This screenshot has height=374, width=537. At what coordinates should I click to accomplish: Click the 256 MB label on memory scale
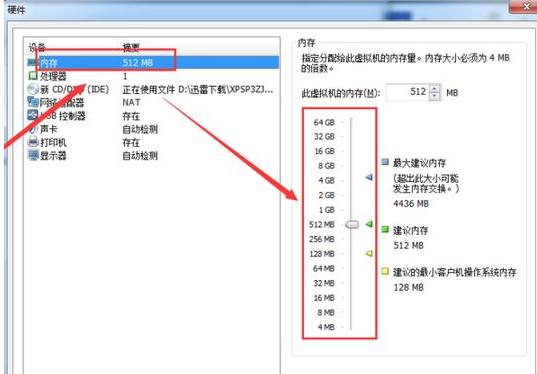(x=322, y=239)
